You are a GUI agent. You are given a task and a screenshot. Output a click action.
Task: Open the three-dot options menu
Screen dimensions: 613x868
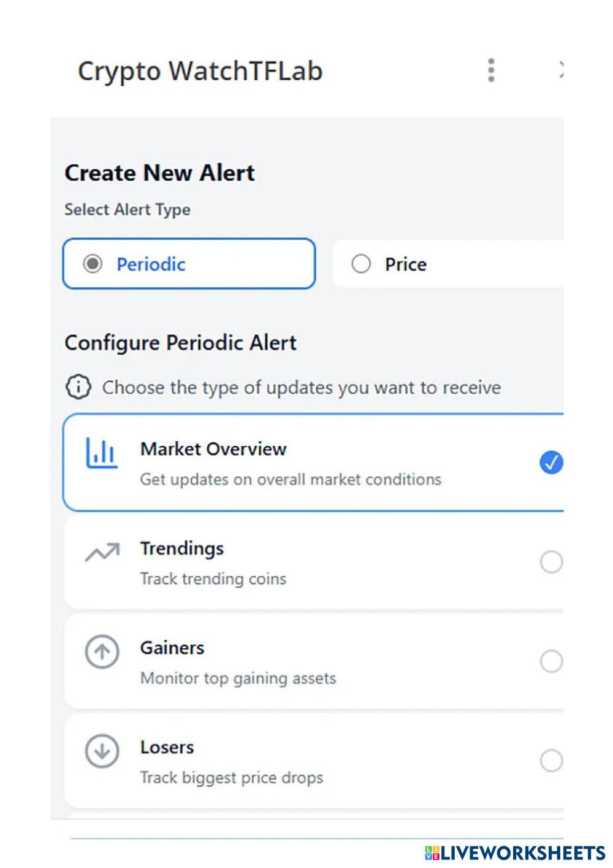[x=491, y=71]
